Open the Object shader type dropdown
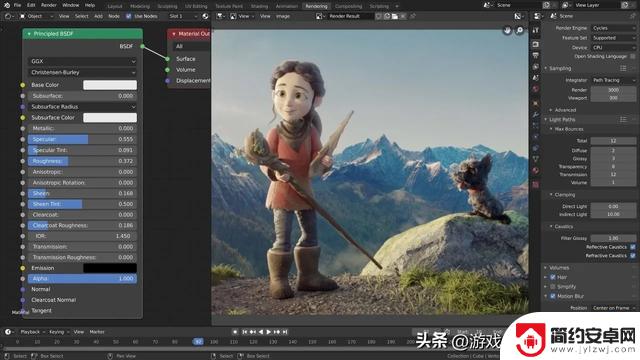 (36, 16)
